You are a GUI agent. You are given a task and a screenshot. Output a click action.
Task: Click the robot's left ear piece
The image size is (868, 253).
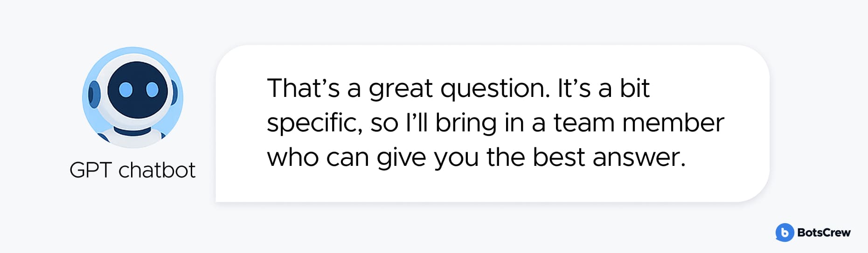coord(94,95)
